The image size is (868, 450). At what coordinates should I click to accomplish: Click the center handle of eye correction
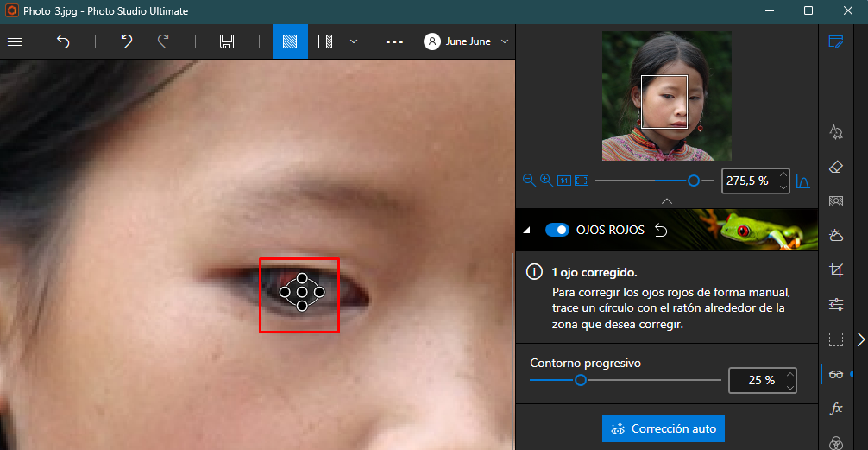click(x=302, y=291)
